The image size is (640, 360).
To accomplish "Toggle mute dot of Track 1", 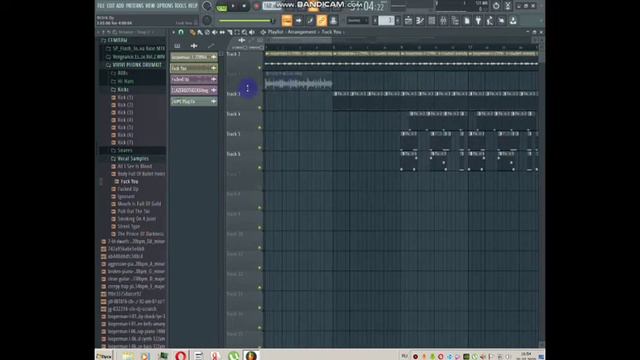I will (x=260, y=68).
